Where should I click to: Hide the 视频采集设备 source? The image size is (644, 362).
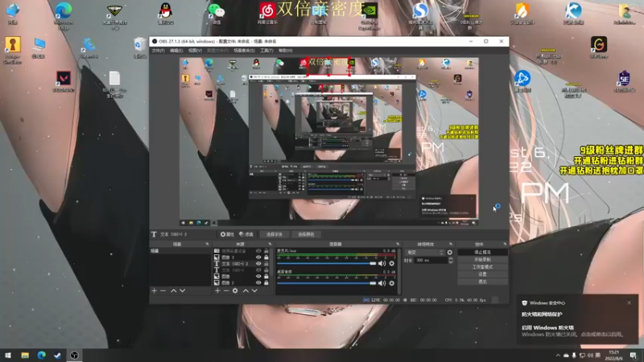click(258, 251)
